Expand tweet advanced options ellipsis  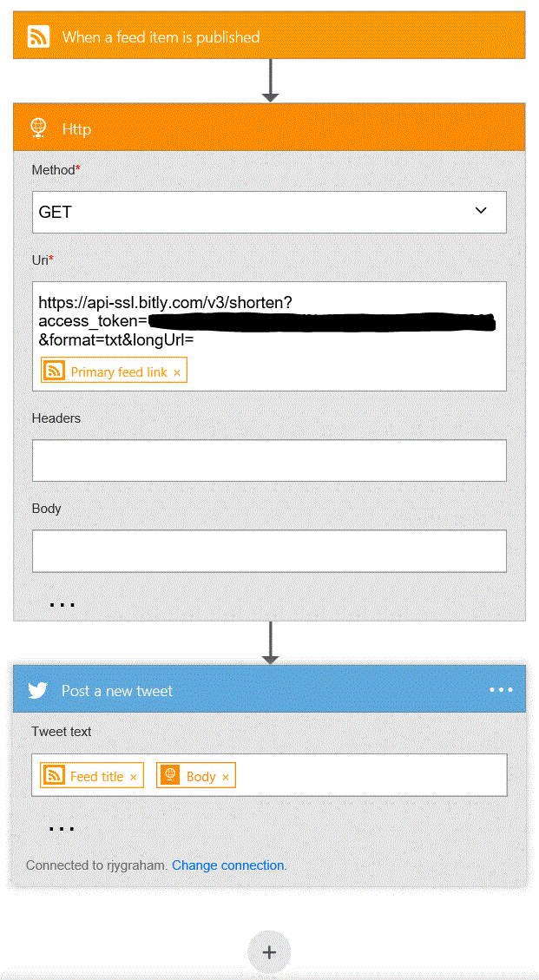[x=62, y=828]
